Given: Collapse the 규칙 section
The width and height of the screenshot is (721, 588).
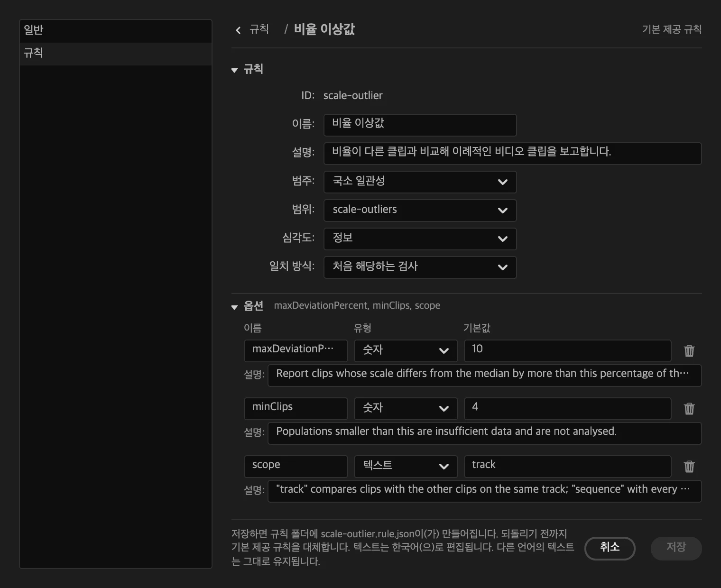Looking at the screenshot, I should coord(234,70).
